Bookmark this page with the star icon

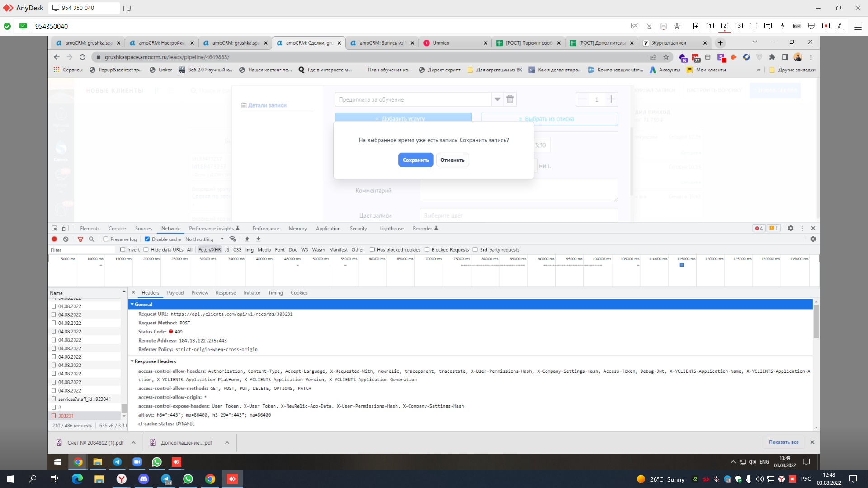pos(666,57)
